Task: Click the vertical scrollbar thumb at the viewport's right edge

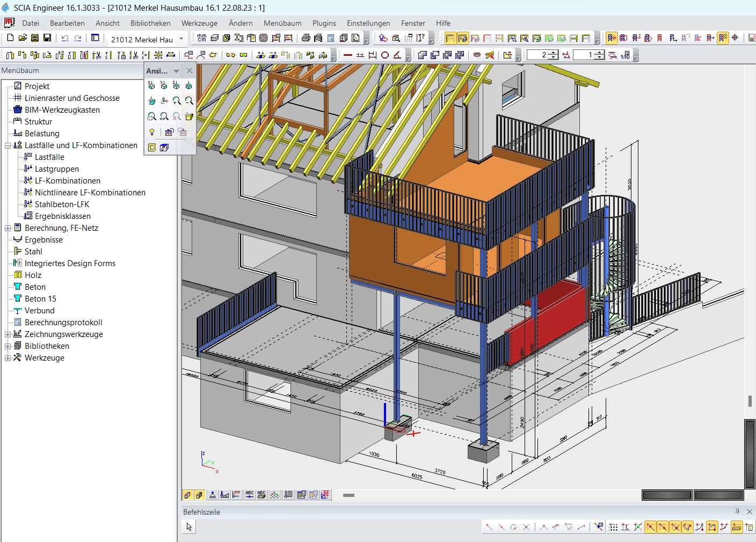Action: [750, 401]
